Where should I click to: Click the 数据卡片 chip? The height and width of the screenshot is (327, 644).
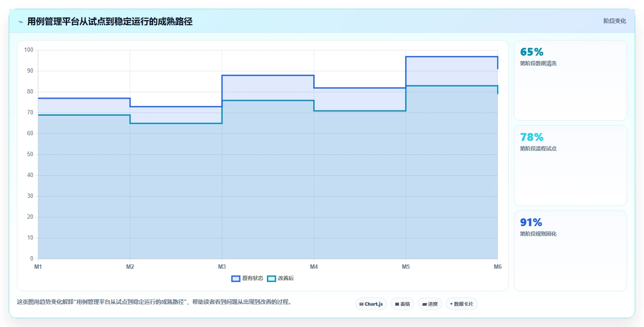(x=461, y=304)
